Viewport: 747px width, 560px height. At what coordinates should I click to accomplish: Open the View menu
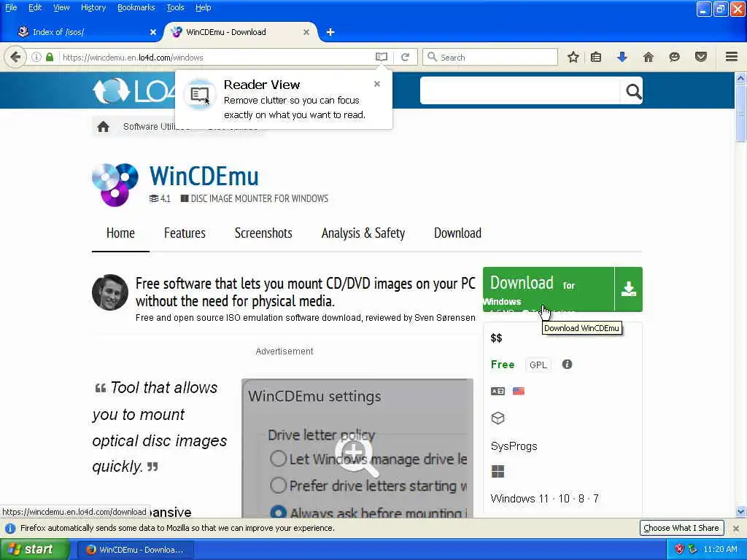[61, 7]
